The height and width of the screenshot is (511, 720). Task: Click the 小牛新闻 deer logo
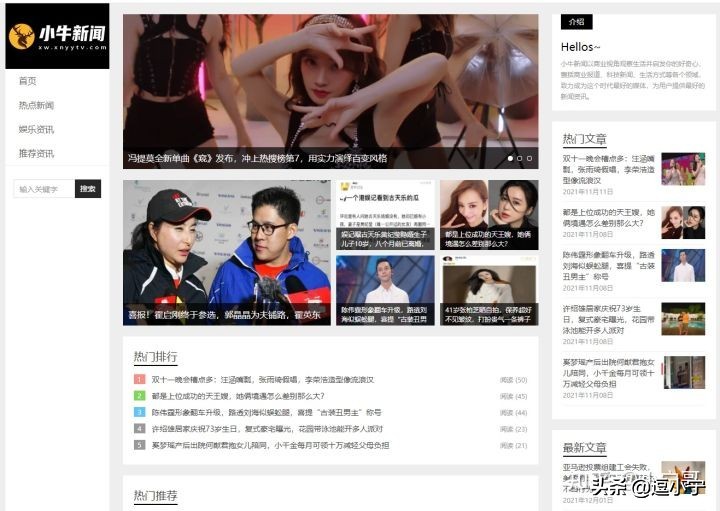click(x=57, y=36)
